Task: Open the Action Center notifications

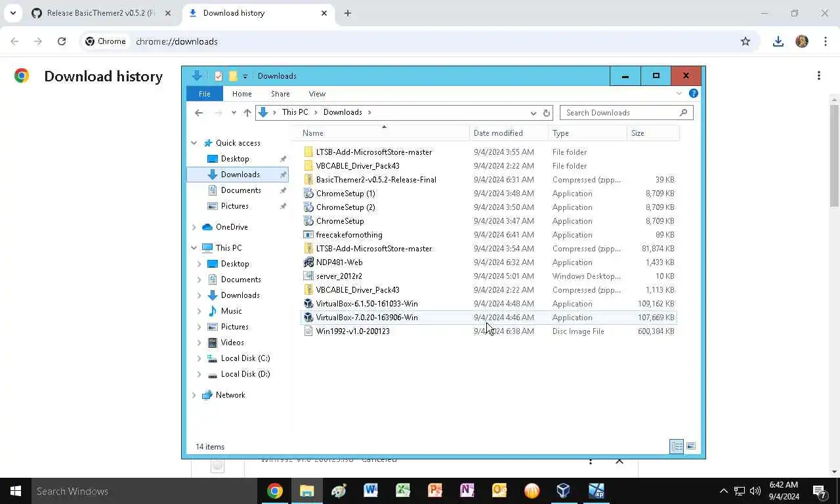Action: (x=820, y=491)
